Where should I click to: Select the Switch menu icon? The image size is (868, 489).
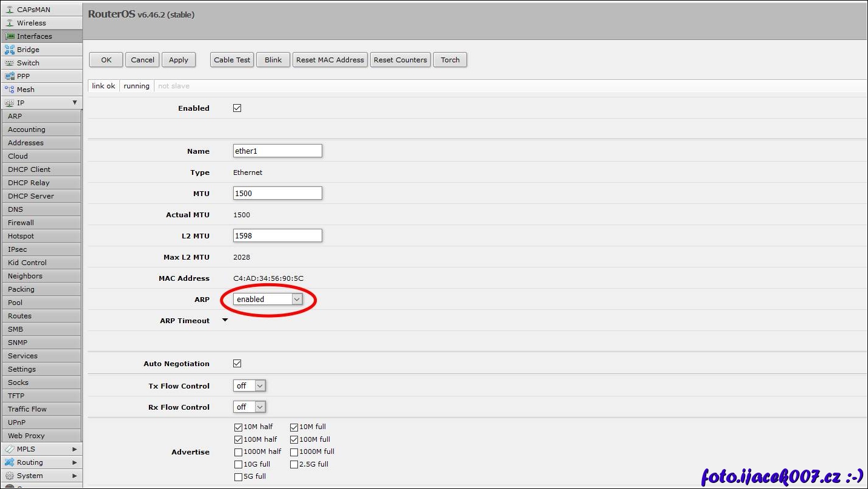[9, 63]
